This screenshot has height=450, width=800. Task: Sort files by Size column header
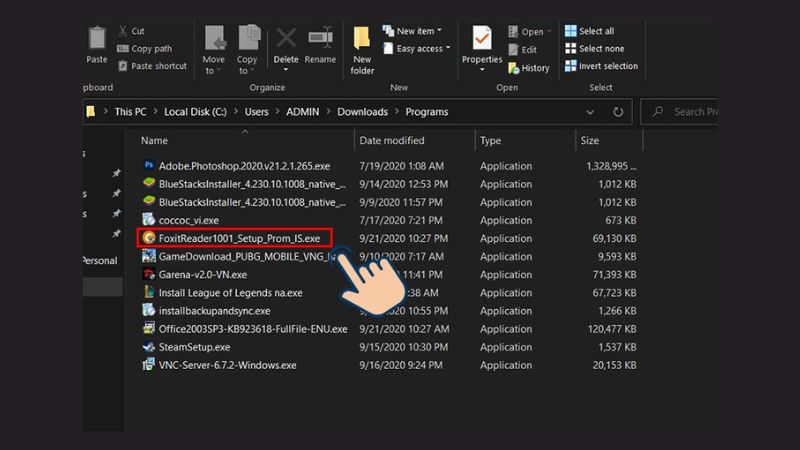coord(590,141)
